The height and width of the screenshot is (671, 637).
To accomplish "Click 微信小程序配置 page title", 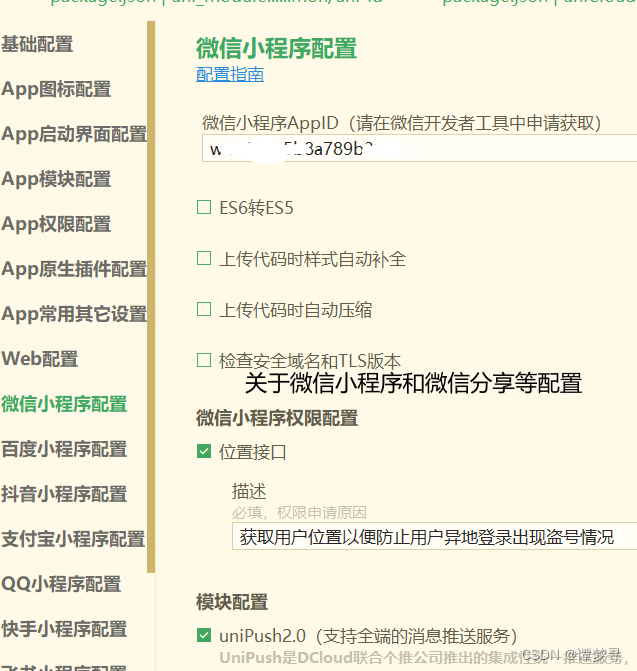I will [x=276, y=48].
